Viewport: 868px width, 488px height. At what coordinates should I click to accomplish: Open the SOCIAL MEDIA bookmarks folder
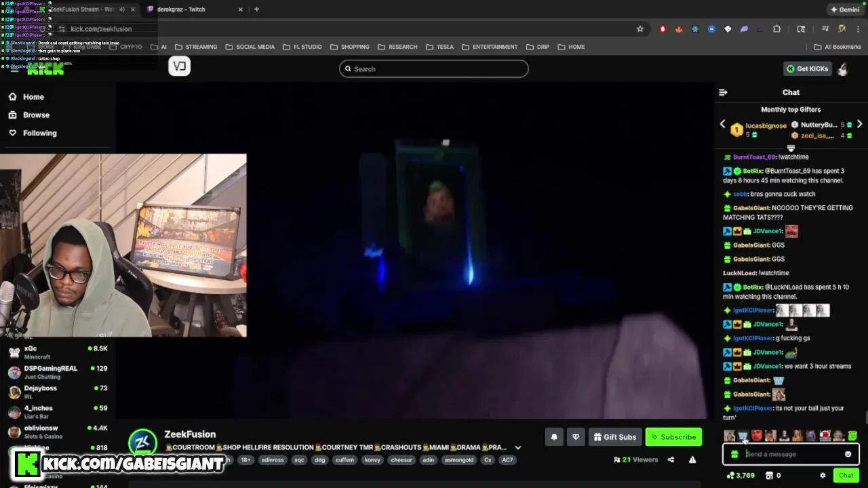pyautogui.click(x=250, y=47)
